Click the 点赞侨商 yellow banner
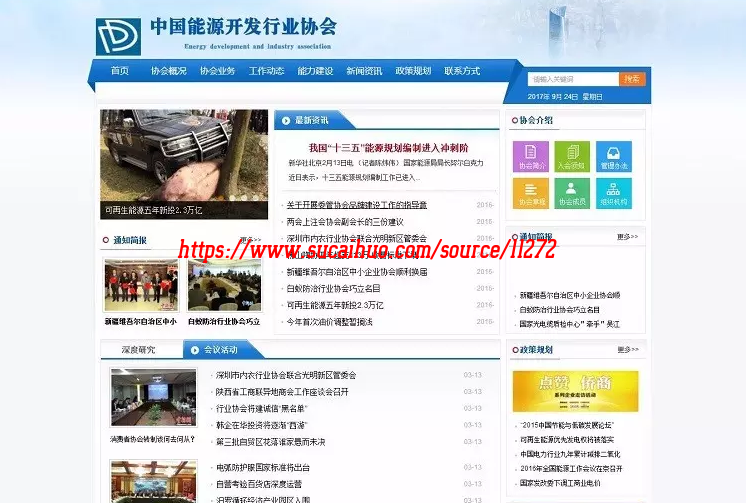 click(575, 391)
